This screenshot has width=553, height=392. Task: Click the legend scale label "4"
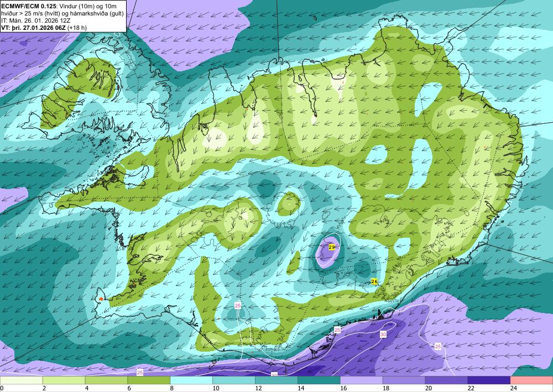87,389
